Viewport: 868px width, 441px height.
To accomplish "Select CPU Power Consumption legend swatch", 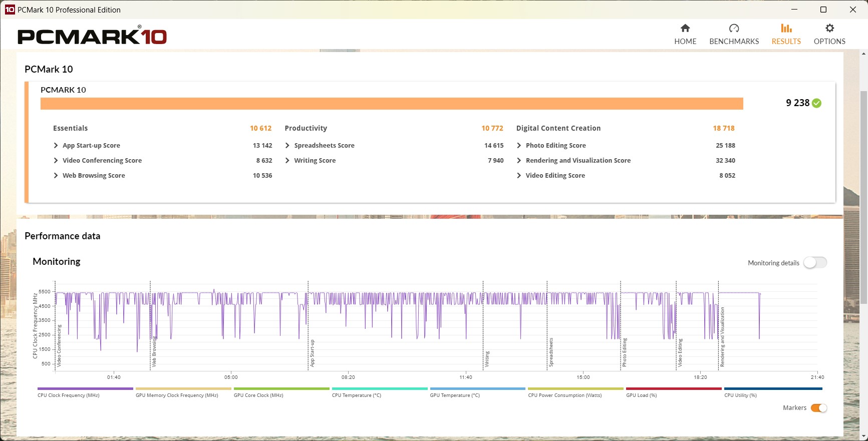I will tap(575, 388).
